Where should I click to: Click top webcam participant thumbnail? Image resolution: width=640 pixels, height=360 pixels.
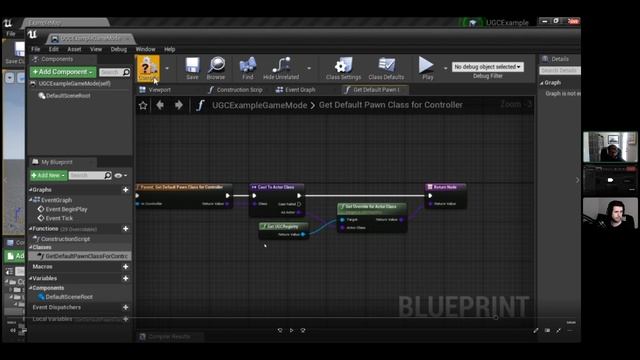610,147
